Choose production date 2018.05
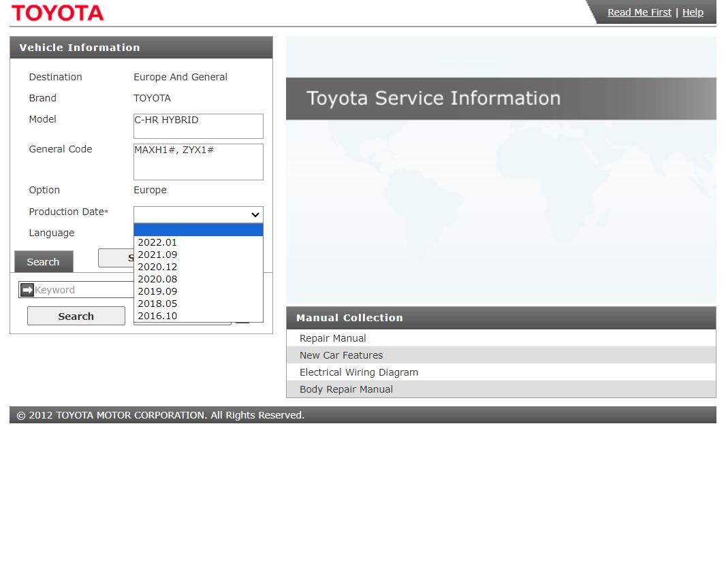Screen dimensions: 726x588 pyautogui.click(x=198, y=304)
